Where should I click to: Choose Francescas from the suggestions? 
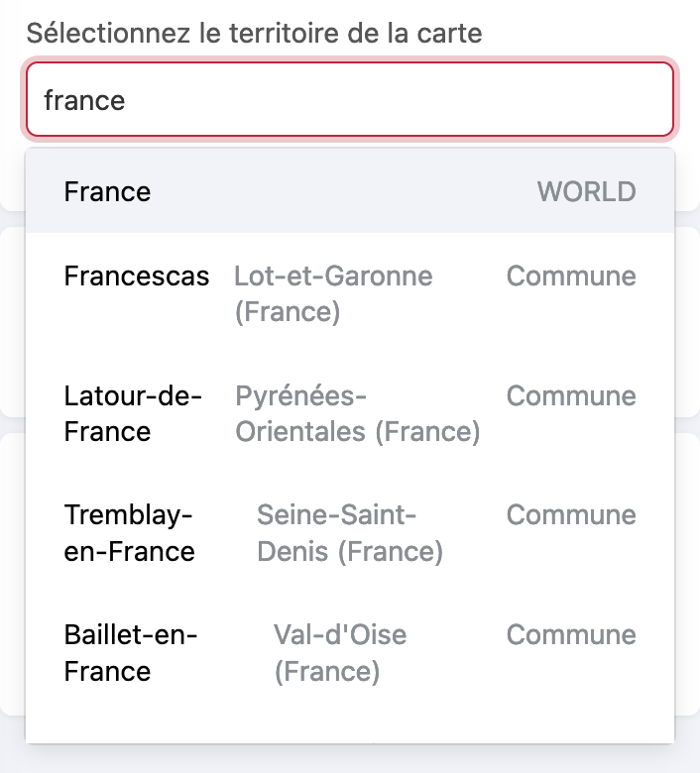(x=137, y=276)
